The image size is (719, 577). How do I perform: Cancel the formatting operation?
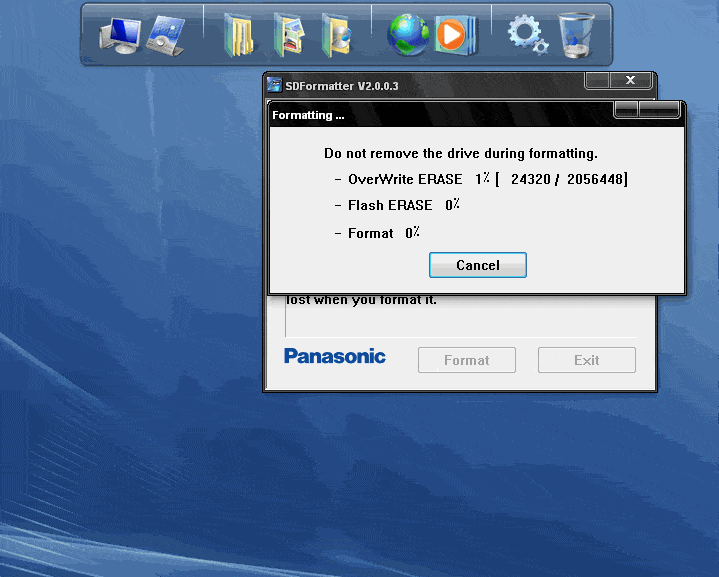tap(477, 265)
